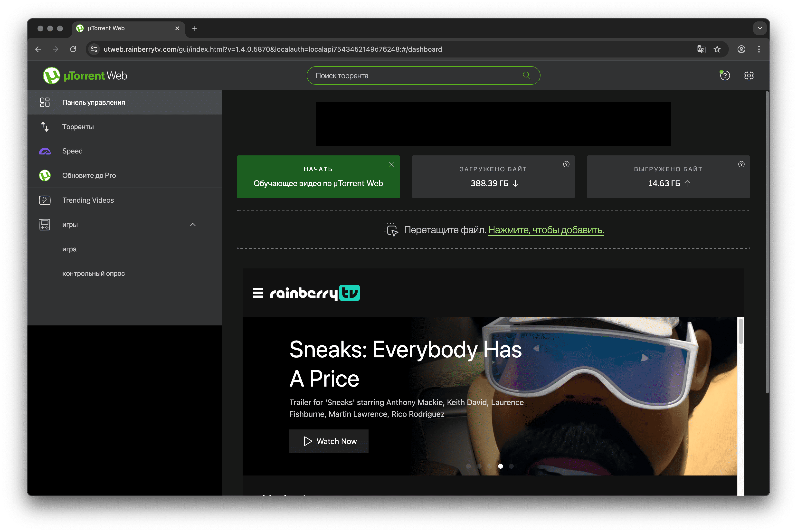This screenshot has height=532, width=797.
Task: Click the Speed gauge icon
Action: [x=44, y=151]
